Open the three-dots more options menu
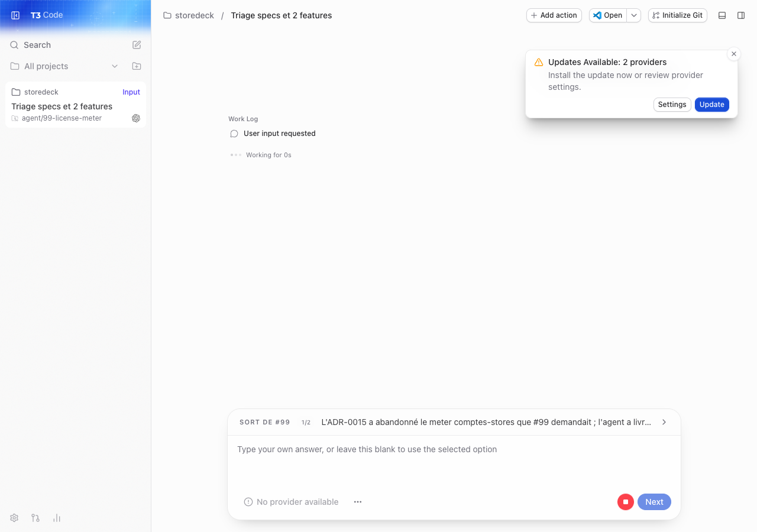The width and height of the screenshot is (757, 532). pyautogui.click(x=358, y=502)
